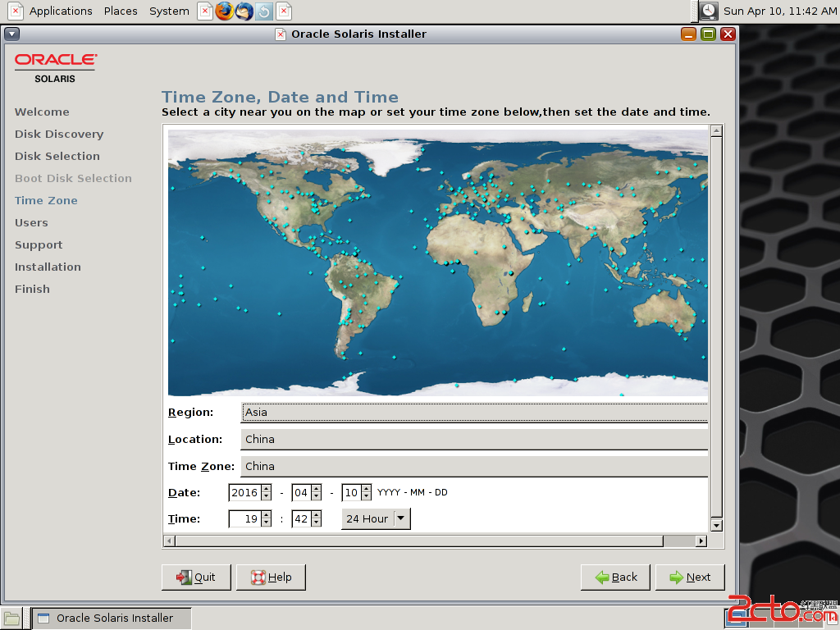Open the Places menu
The width and height of the screenshot is (840, 630).
click(x=121, y=11)
